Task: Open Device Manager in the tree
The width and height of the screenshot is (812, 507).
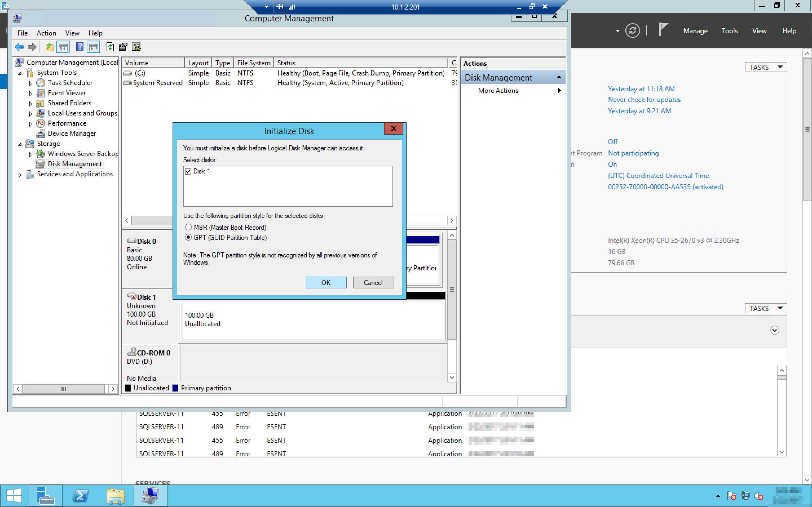Action: pos(71,134)
